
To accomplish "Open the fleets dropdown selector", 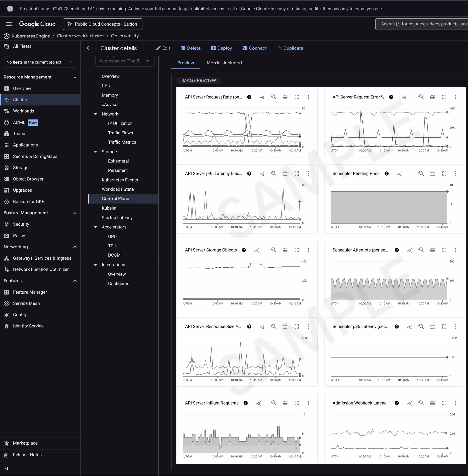I will pos(40,62).
